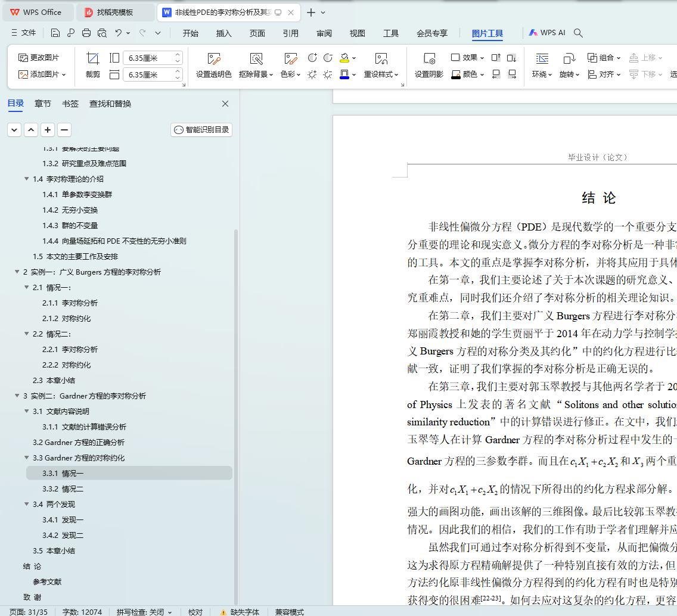
Task: Open the Remove Background (抠除背景) tool
Action: coord(256,65)
